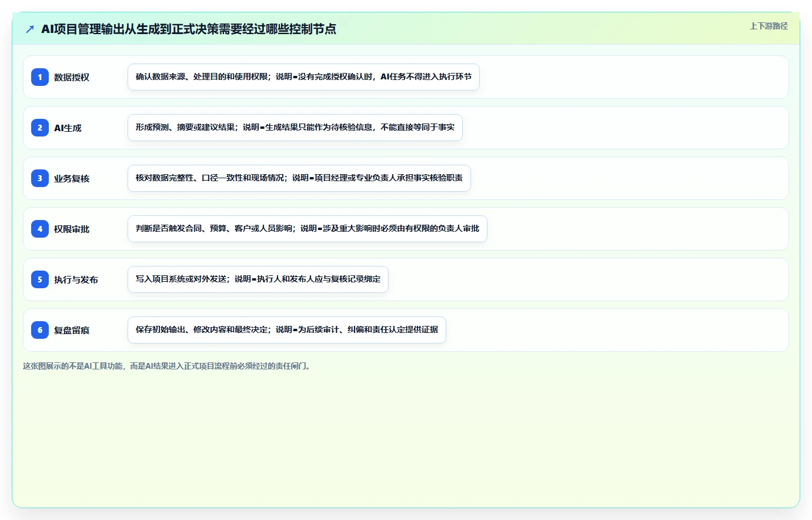Click step number 5 badge
This screenshot has height=520, width=812.
[x=40, y=279]
